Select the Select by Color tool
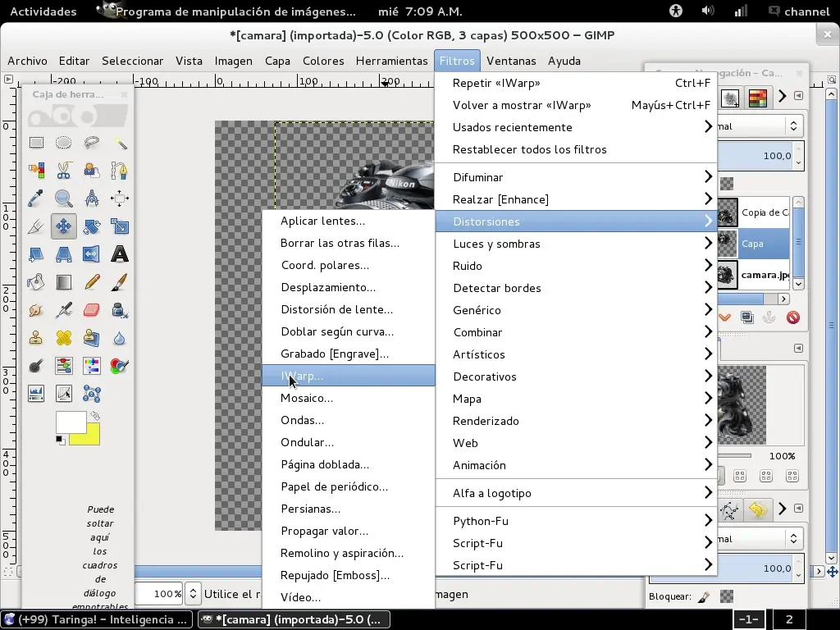The height and width of the screenshot is (630, 840). point(36,171)
